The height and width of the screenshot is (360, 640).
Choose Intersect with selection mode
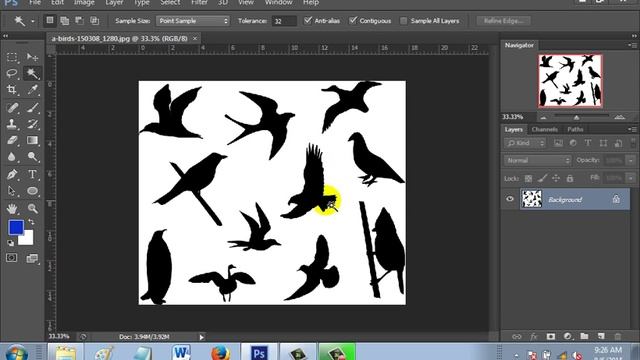95,20
